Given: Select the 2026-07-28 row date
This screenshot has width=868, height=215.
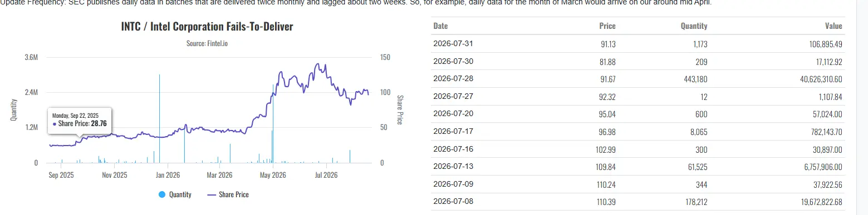Looking at the screenshot, I should point(453,79).
